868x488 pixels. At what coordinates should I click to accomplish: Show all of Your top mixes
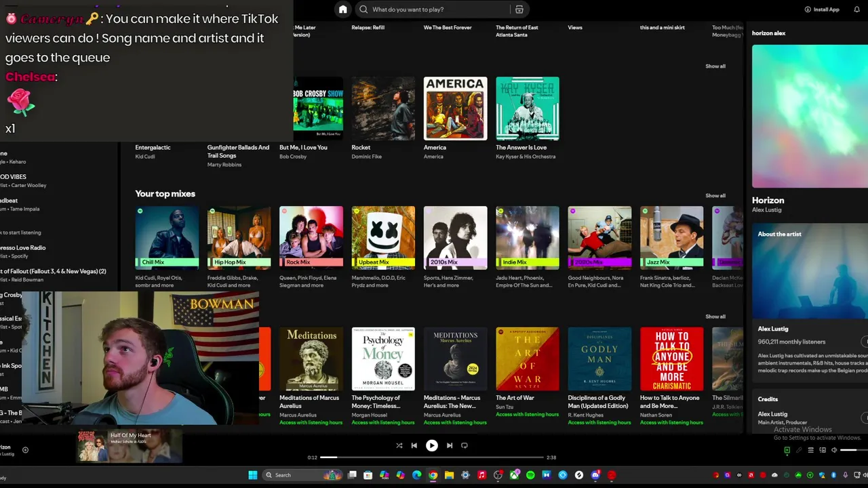715,196
